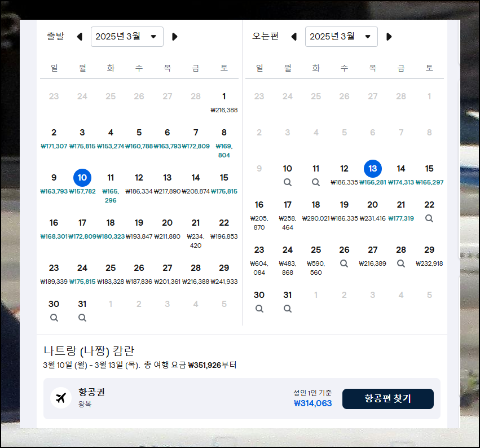Choose return date March 14 at ₩174,313
The image size is (480, 448).
click(x=401, y=174)
